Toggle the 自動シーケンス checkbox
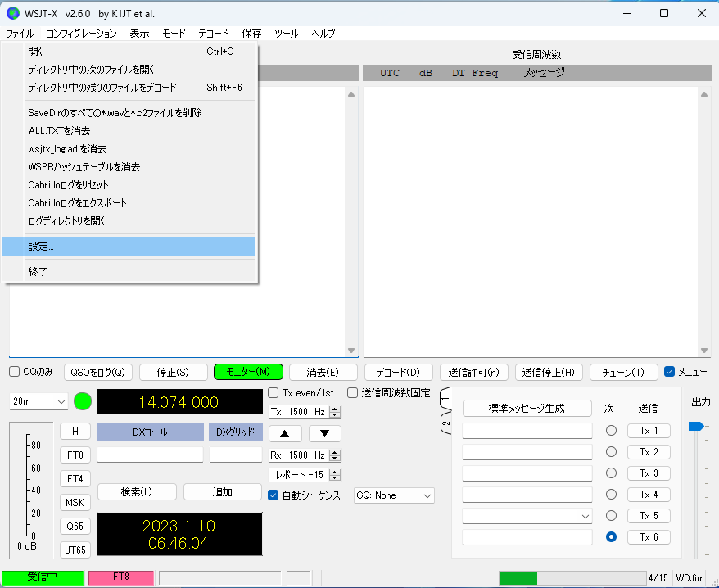 [274, 495]
